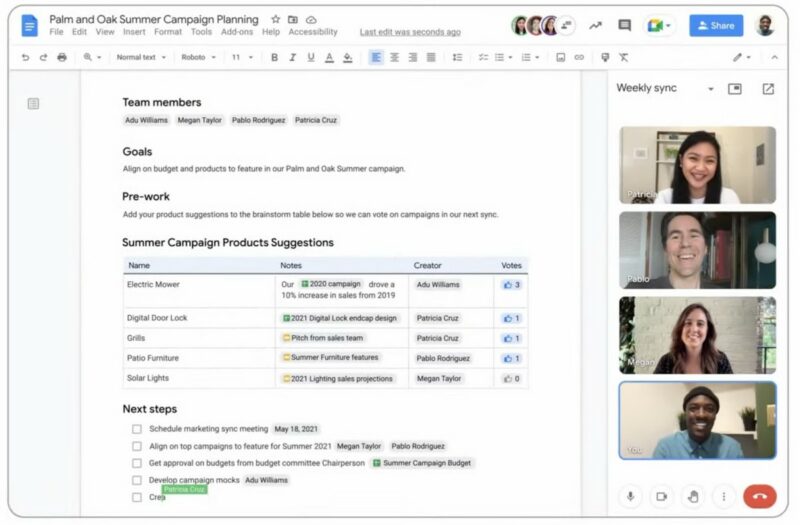Apply bold formatting from the toolbar
Image resolution: width=800 pixels, height=525 pixels.
coord(275,57)
